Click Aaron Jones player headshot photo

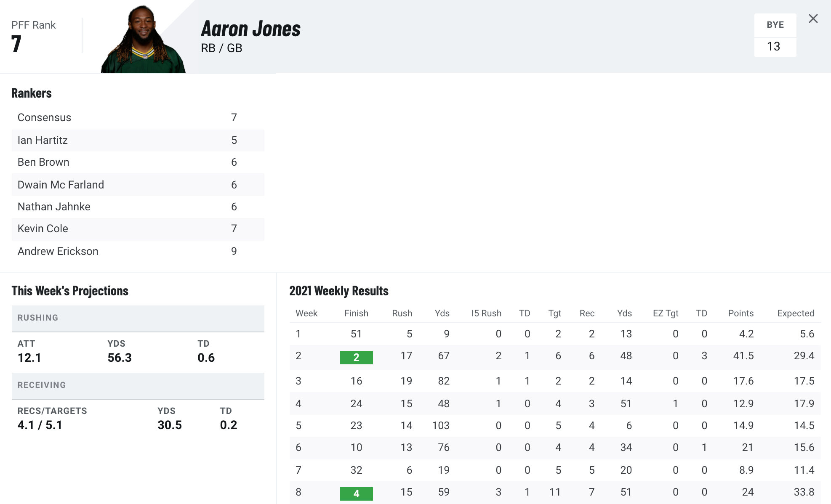(x=143, y=39)
